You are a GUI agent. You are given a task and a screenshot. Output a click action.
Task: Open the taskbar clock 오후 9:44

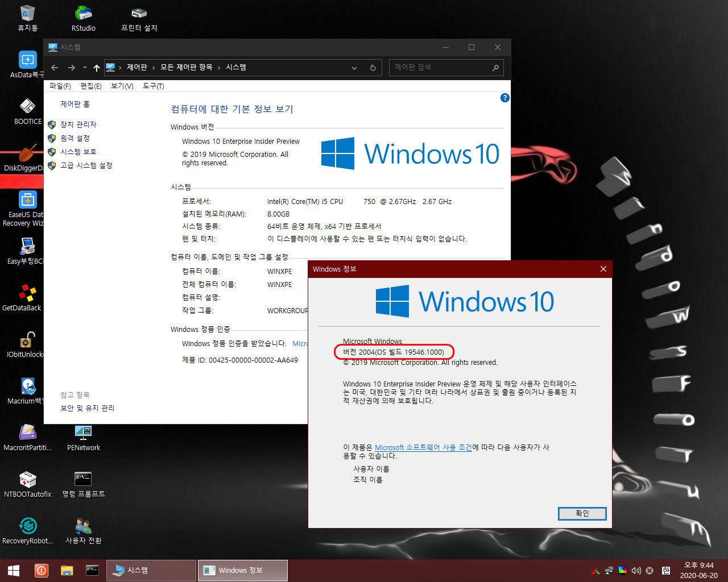click(x=698, y=570)
